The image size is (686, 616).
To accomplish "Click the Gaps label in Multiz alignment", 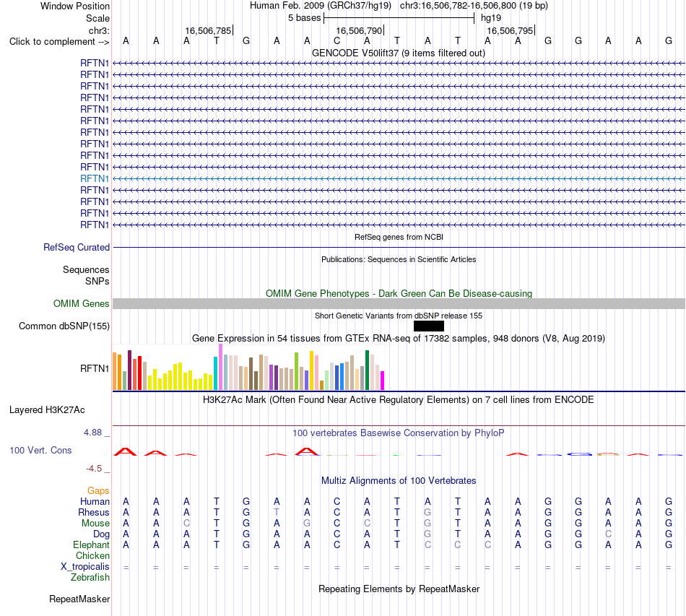I will click(x=98, y=491).
